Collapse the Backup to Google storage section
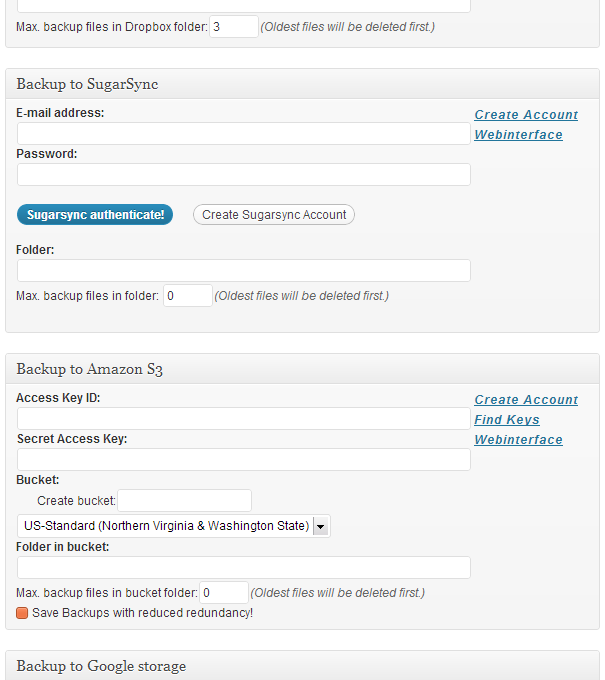The image size is (605, 680). tap(301, 666)
